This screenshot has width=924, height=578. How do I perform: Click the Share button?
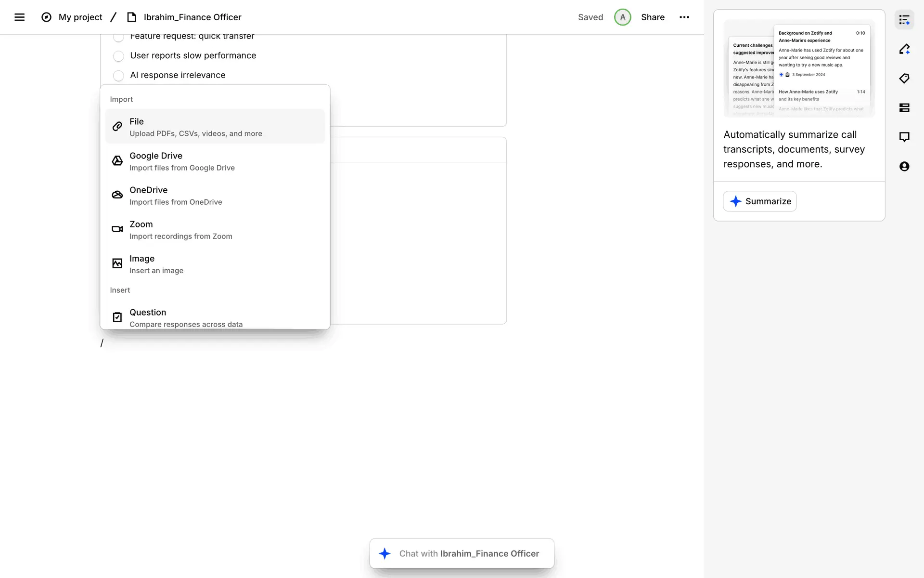[x=653, y=17]
